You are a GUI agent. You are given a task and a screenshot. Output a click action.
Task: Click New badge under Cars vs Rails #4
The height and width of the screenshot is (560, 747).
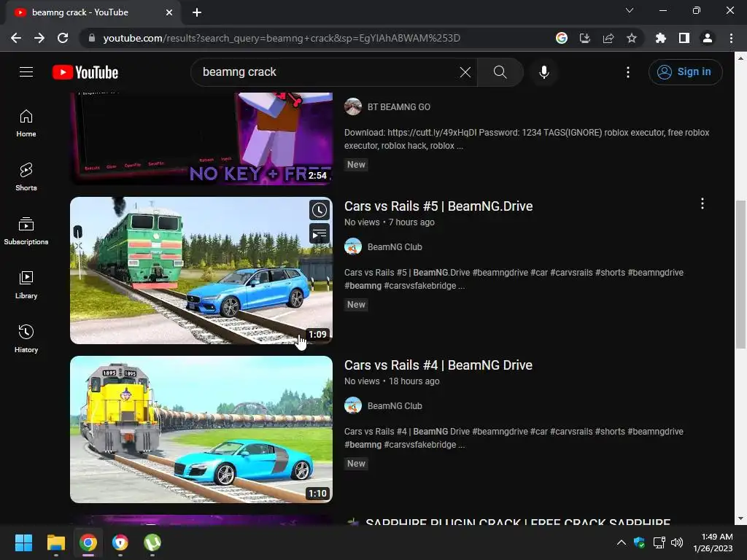tap(356, 464)
